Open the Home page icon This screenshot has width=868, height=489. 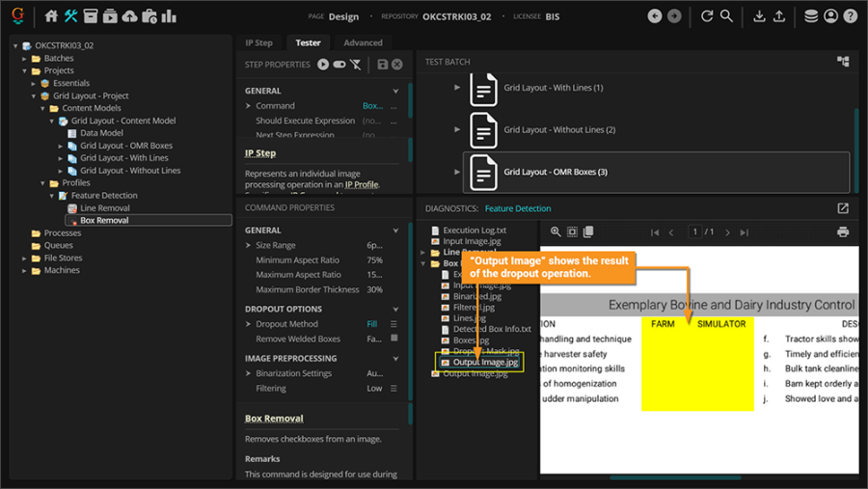pyautogui.click(x=52, y=16)
